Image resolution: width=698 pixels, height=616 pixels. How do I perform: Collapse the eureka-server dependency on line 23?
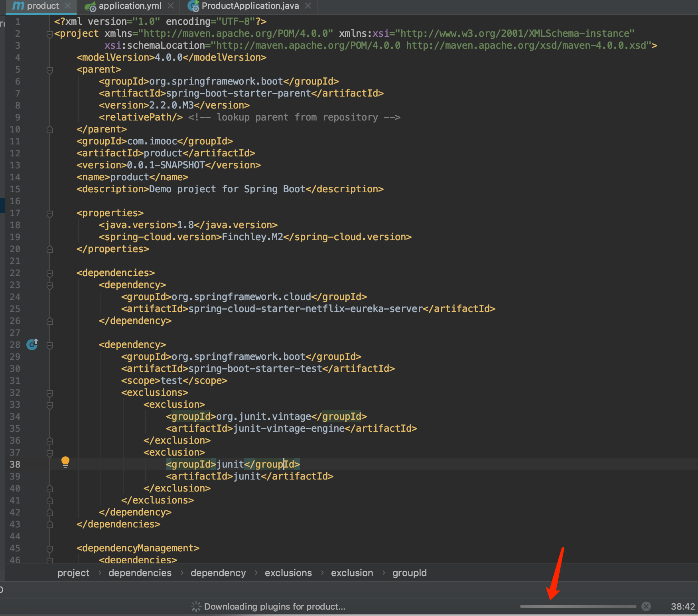click(50, 286)
